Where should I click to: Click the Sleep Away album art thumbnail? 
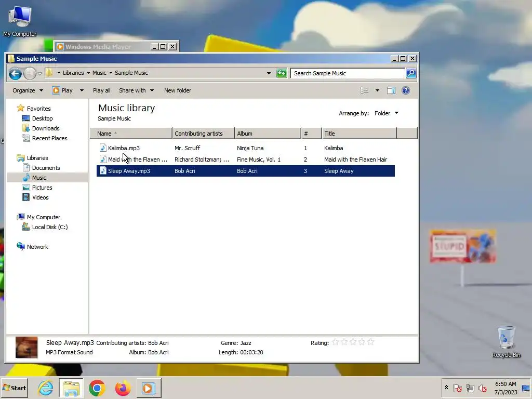[26, 347]
